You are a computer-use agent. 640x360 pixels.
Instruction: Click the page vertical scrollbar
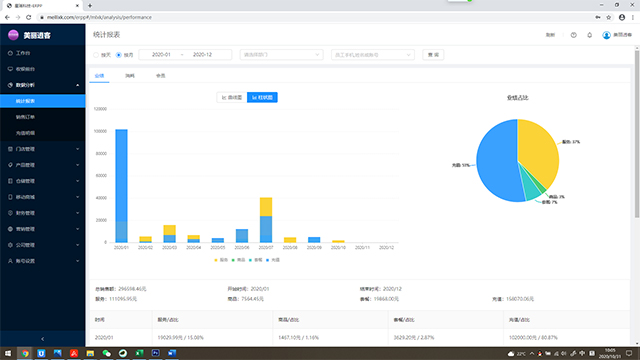(637, 135)
